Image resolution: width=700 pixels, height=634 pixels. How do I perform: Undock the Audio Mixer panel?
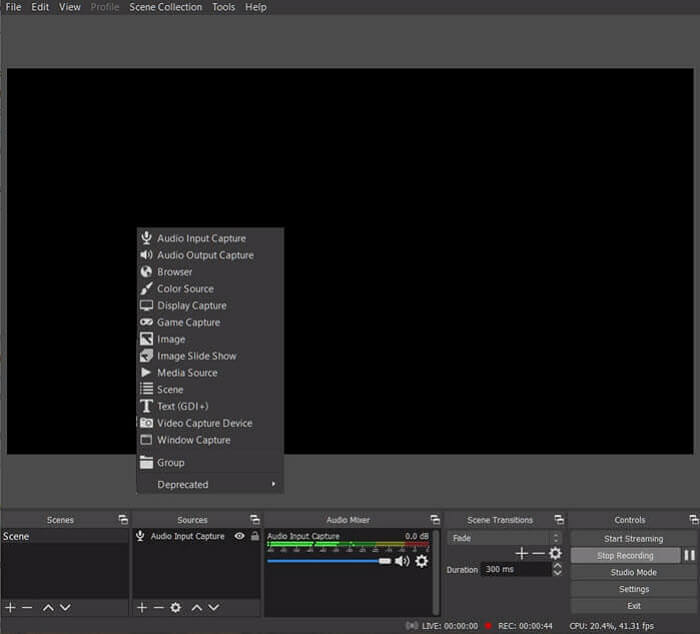[x=435, y=520]
